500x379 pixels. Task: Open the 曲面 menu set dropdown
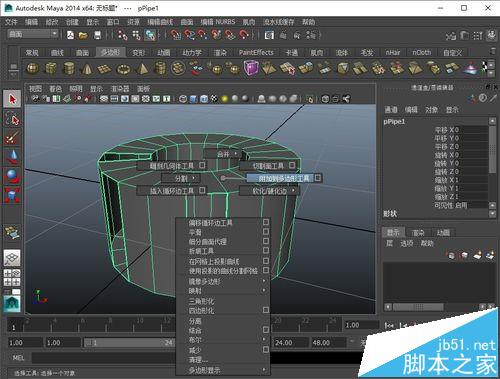click(x=33, y=34)
